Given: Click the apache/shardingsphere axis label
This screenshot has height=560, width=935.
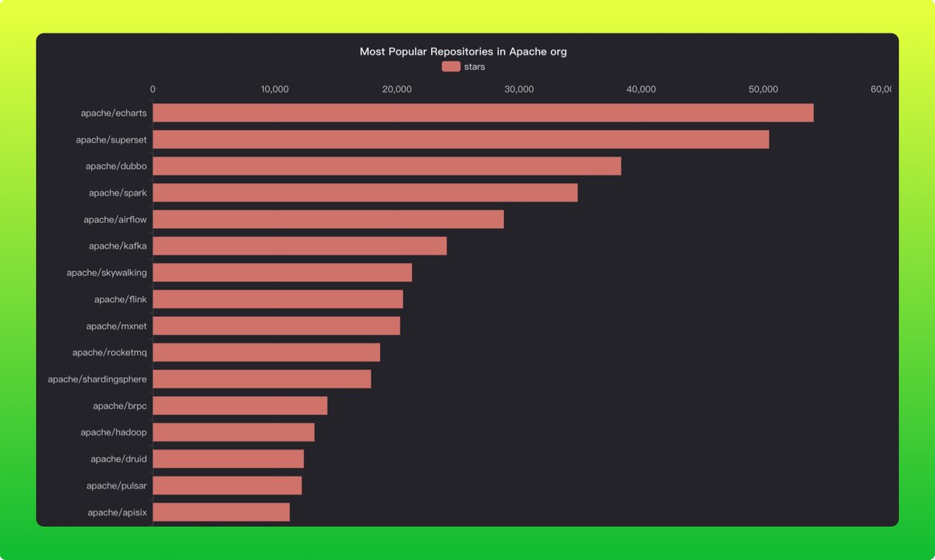Looking at the screenshot, I should point(97,379).
